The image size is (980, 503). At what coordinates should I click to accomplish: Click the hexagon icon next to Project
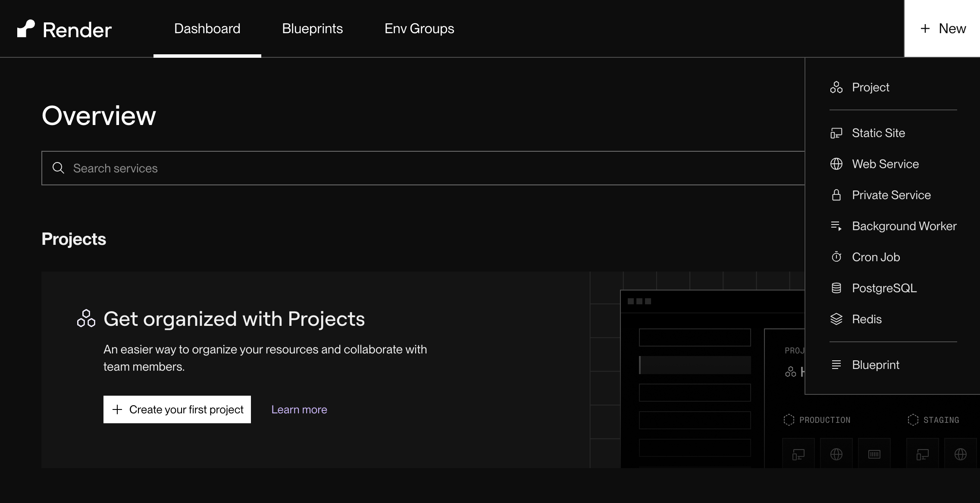[837, 87]
